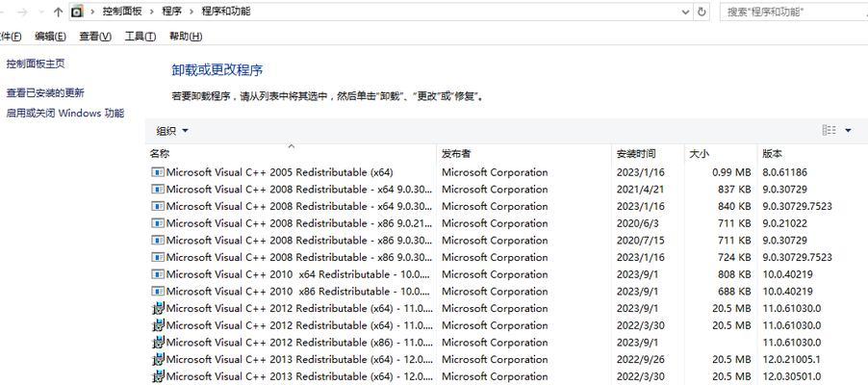
Task: Click the 卸载或更改程序 heading
Action: point(217,70)
